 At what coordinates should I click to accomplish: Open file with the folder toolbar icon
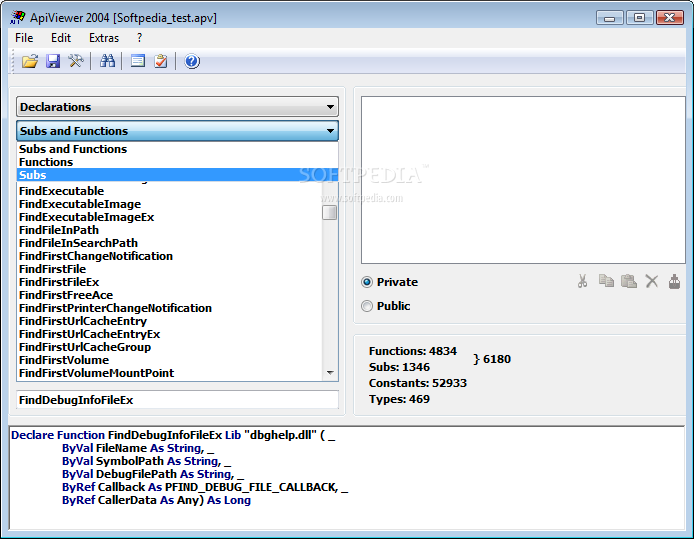[x=30, y=61]
